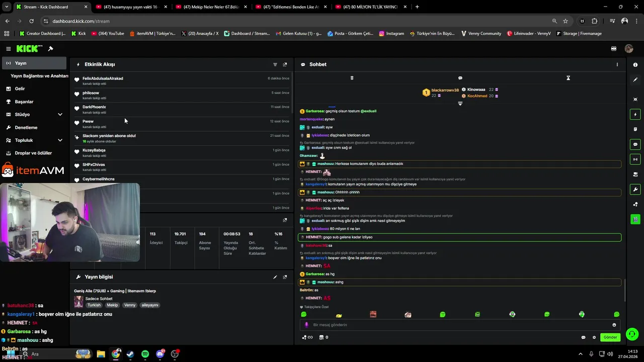Click the shop icon showing 0

point(324,337)
